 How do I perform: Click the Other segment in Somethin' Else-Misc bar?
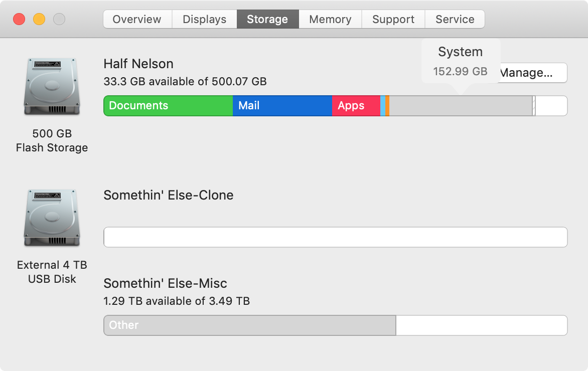(250, 325)
